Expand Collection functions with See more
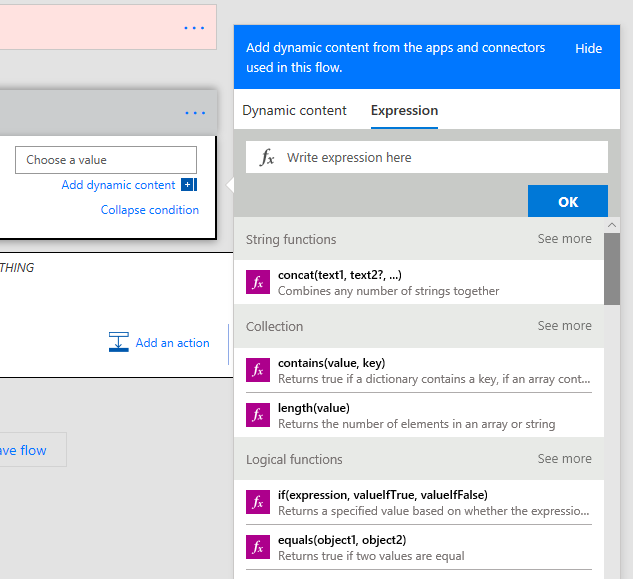 pyautogui.click(x=564, y=325)
